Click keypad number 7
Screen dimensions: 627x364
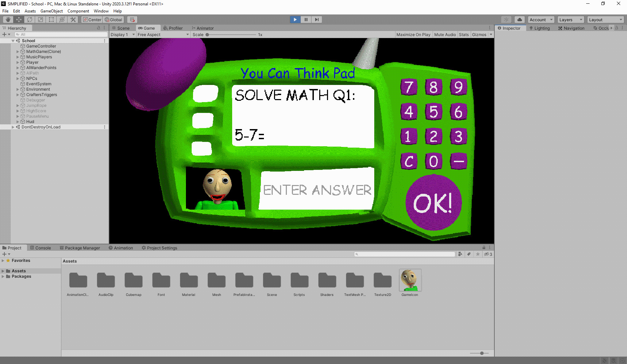click(409, 87)
